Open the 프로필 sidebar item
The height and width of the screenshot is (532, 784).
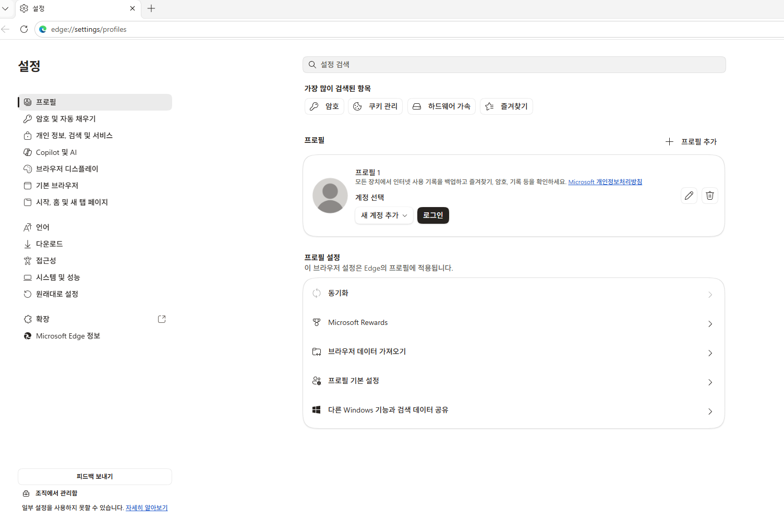(x=95, y=102)
